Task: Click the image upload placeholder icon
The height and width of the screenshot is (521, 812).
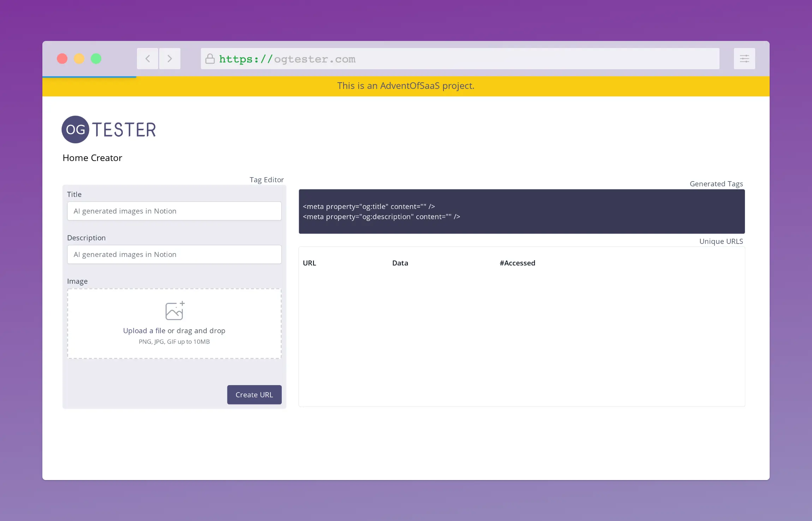Action: click(x=174, y=311)
